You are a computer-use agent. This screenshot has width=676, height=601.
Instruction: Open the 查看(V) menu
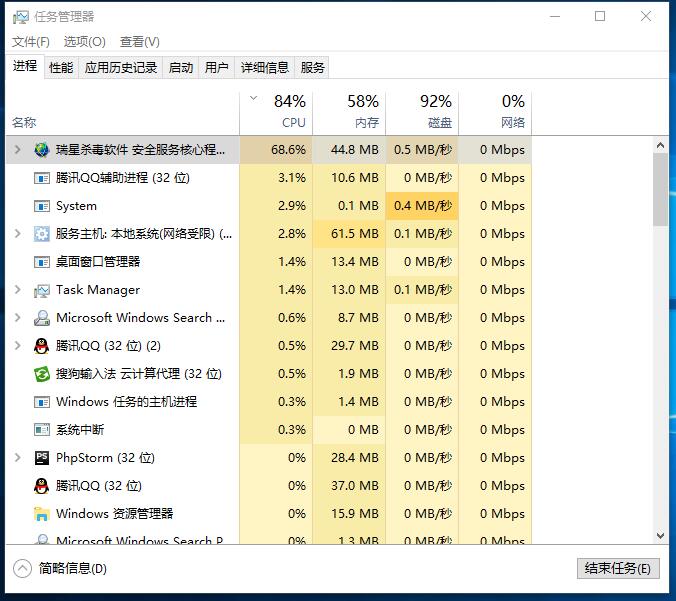pyautogui.click(x=140, y=42)
